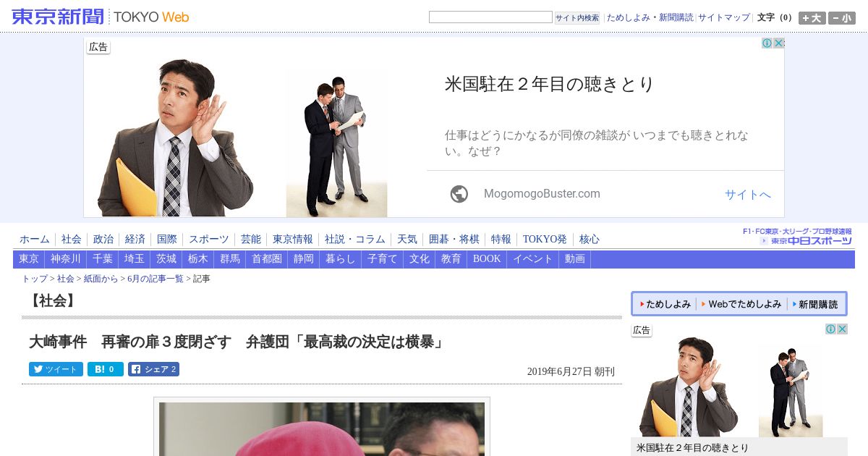Click 紙面から in breadcrumb
This screenshot has height=456, width=868.
coord(101,279)
